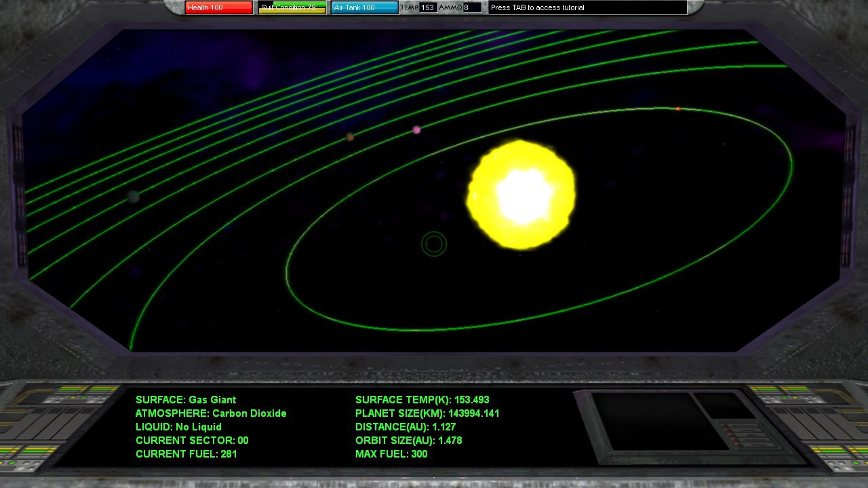Click the 'Press TAB to access tutorial' message
The image size is (868, 488).
587,7
